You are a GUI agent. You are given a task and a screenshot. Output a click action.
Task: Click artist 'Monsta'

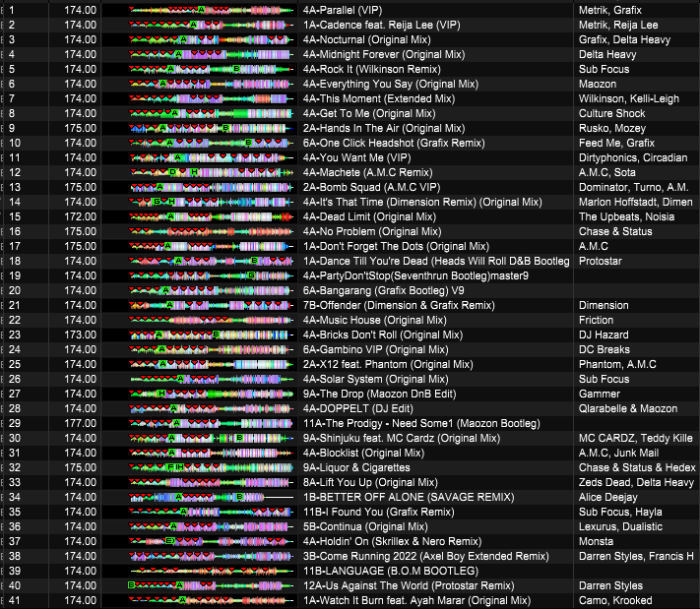[x=596, y=541]
